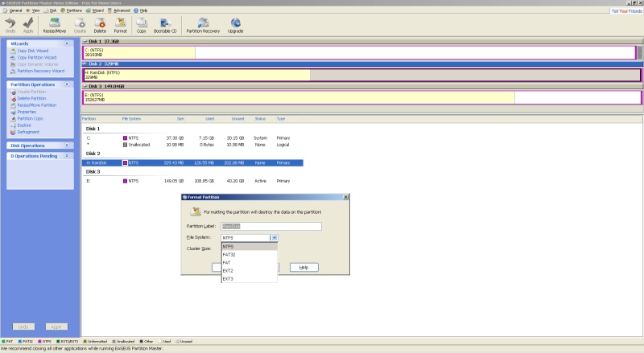The image size is (644, 353).
Task: Click the Partition Label text field
Action: point(271,226)
